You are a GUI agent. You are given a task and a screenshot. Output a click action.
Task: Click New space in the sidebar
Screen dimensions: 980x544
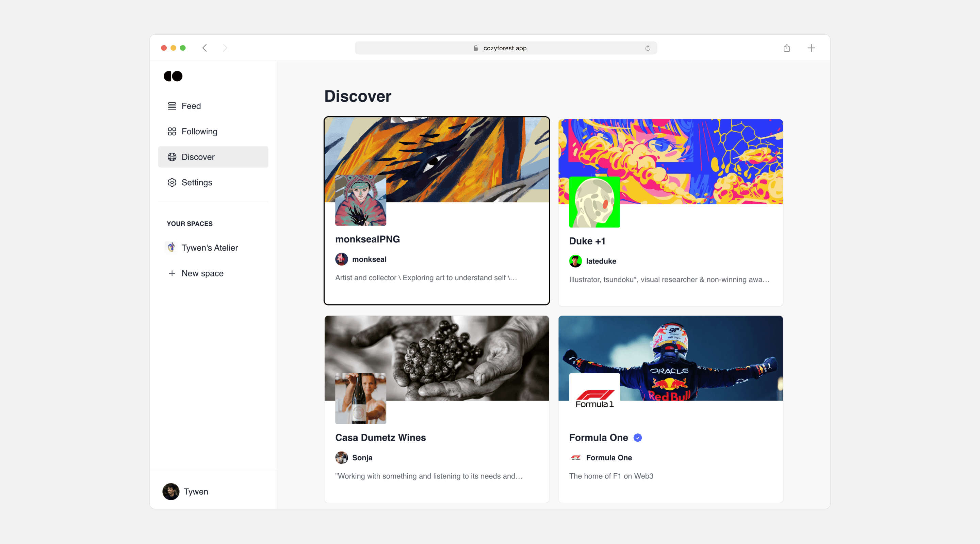[x=202, y=273]
